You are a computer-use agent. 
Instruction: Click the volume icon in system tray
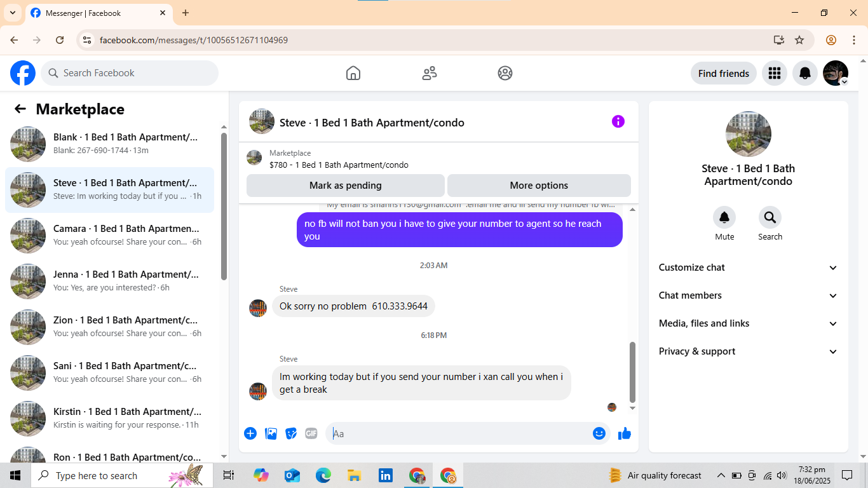(x=782, y=475)
